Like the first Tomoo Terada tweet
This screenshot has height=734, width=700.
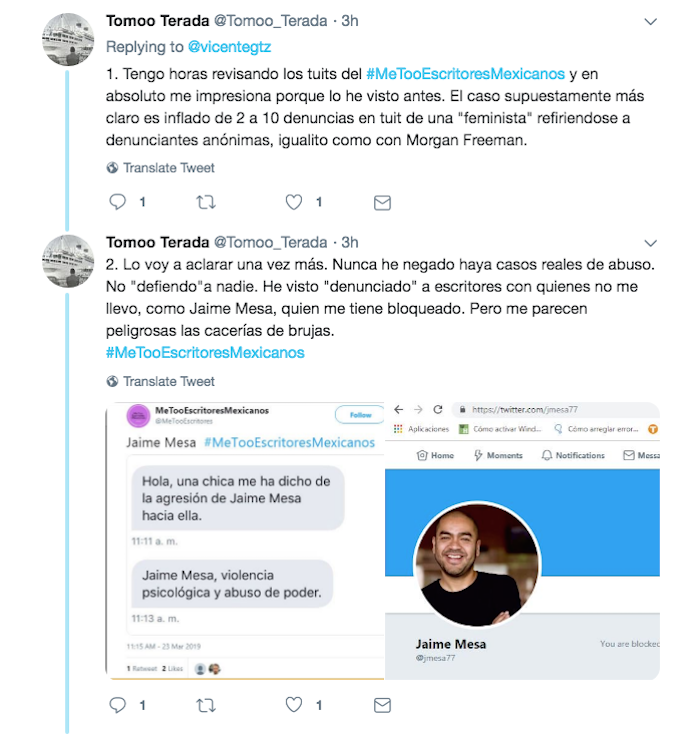point(294,202)
